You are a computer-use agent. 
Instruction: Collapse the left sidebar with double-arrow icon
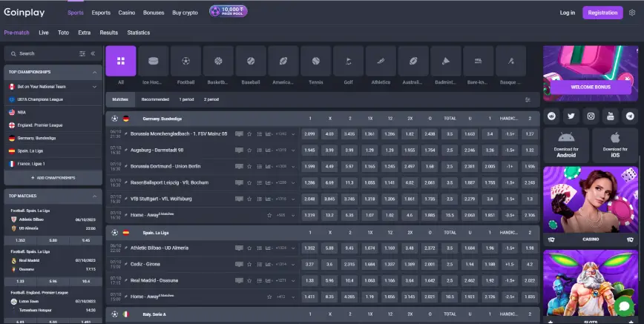(93, 53)
